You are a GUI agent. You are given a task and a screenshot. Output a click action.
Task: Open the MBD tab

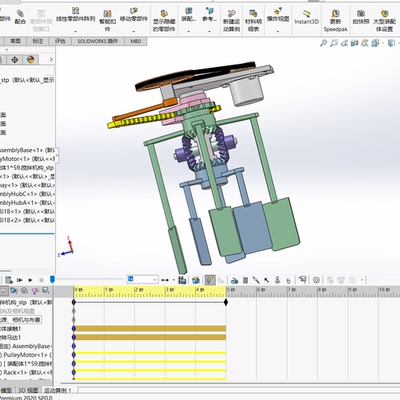click(x=136, y=41)
